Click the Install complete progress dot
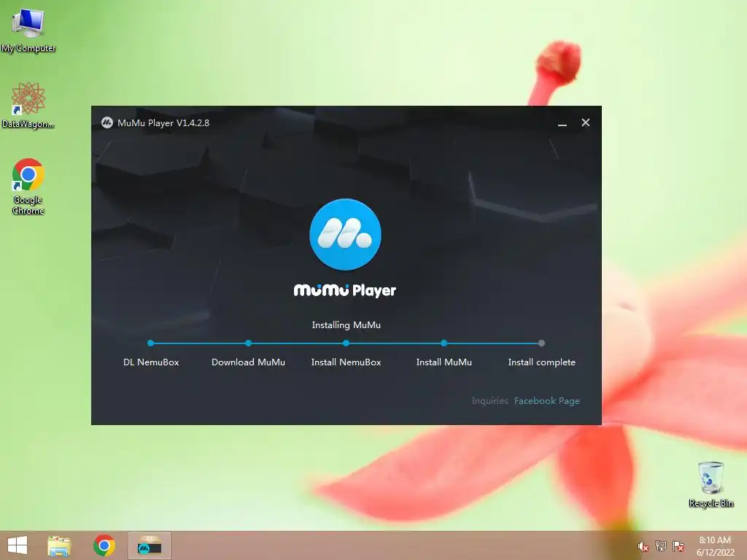The height and width of the screenshot is (560, 747). coord(541,343)
